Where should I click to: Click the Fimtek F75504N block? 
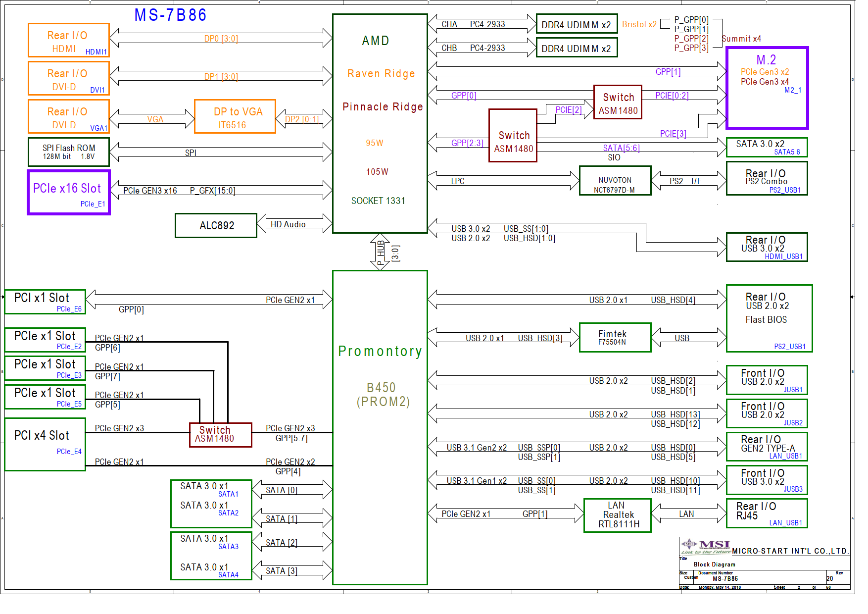point(615,338)
